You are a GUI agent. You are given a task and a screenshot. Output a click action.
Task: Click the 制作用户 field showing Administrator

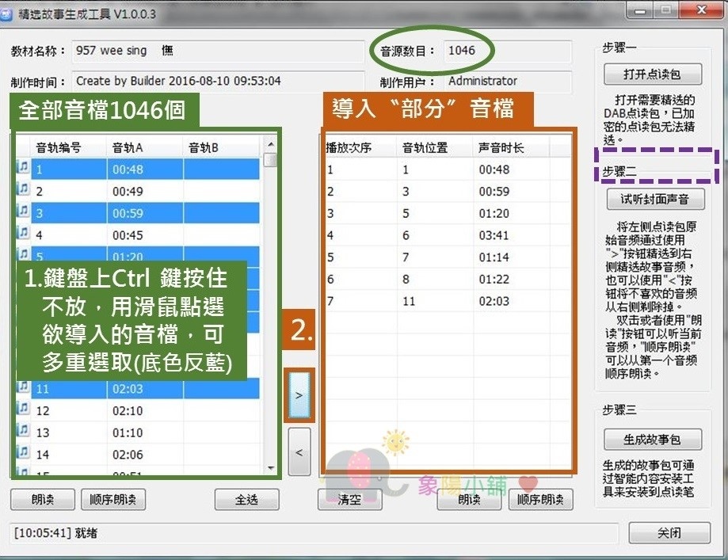pyautogui.click(x=508, y=82)
